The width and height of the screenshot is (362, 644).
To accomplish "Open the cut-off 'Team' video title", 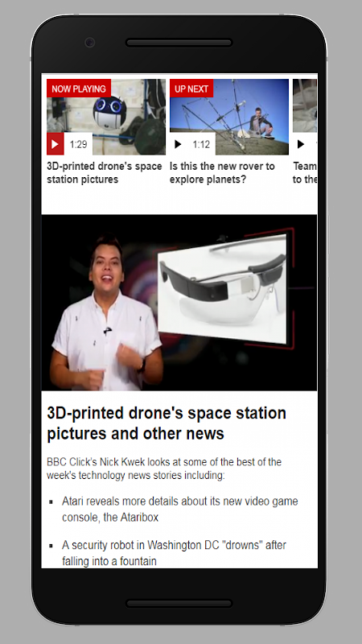I will pos(305,173).
